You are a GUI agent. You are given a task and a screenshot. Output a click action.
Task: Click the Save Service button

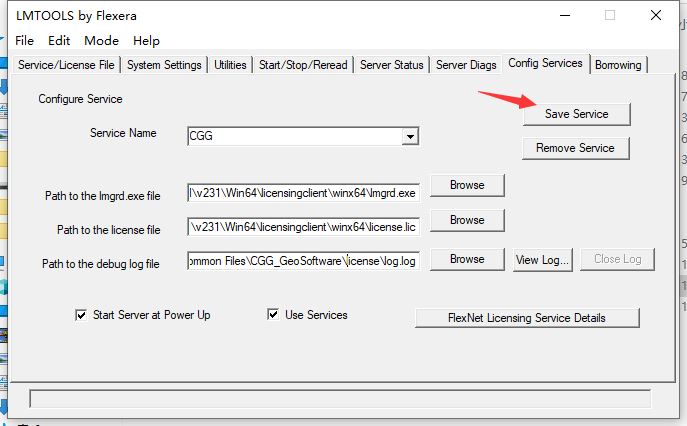click(x=577, y=114)
